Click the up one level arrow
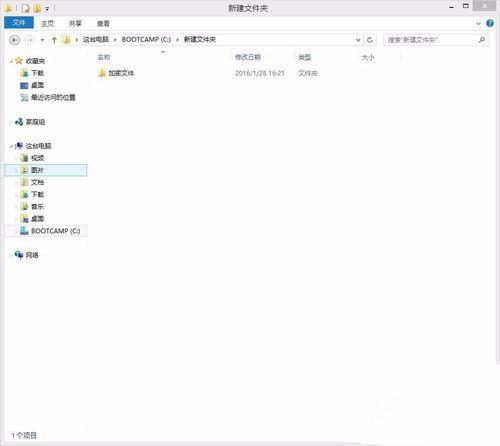The height and width of the screenshot is (446, 500). pos(54,40)
